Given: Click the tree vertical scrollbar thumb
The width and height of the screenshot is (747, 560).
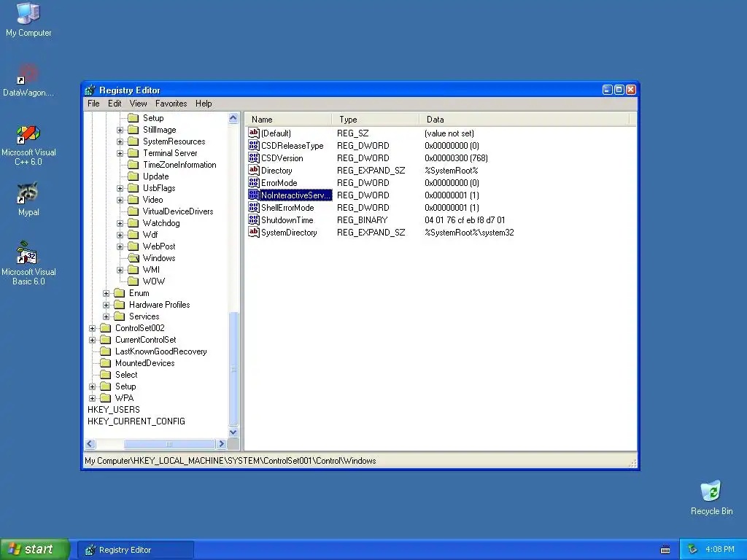Looking at the screenshot, I should coord(233,368).
